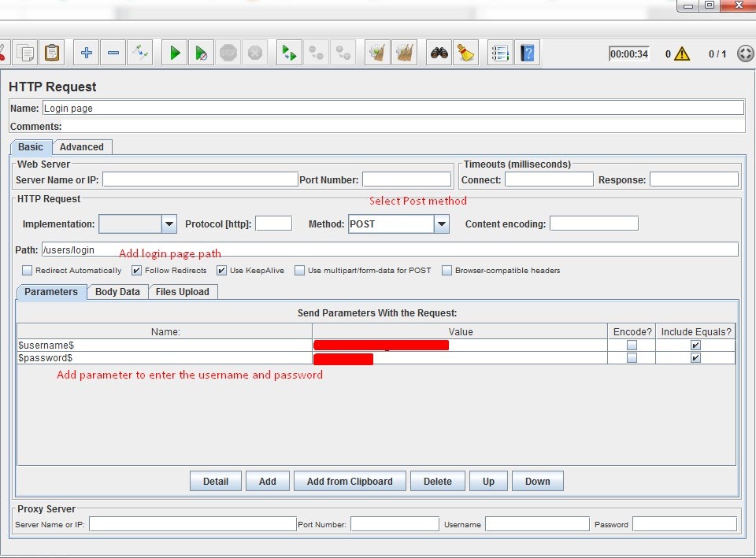Click the Comments input field
The image size is (756, 558).
click(x=403, y=126)
